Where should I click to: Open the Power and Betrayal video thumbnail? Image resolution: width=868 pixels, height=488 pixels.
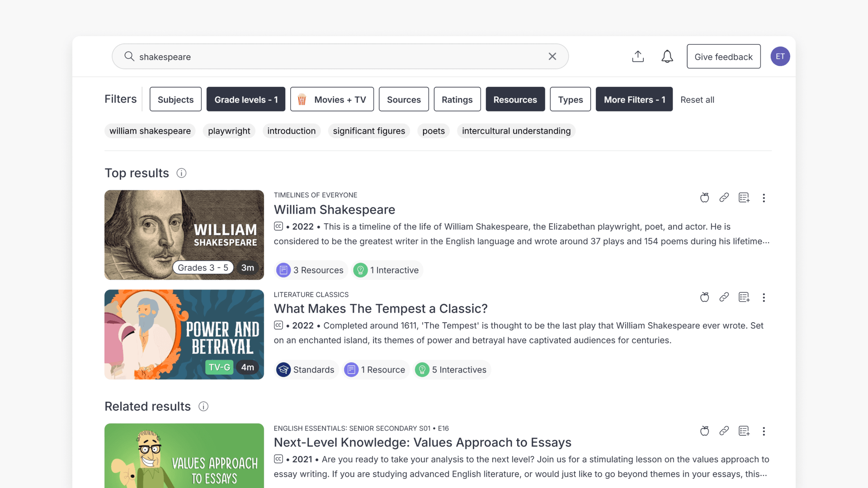click(184, 334)
